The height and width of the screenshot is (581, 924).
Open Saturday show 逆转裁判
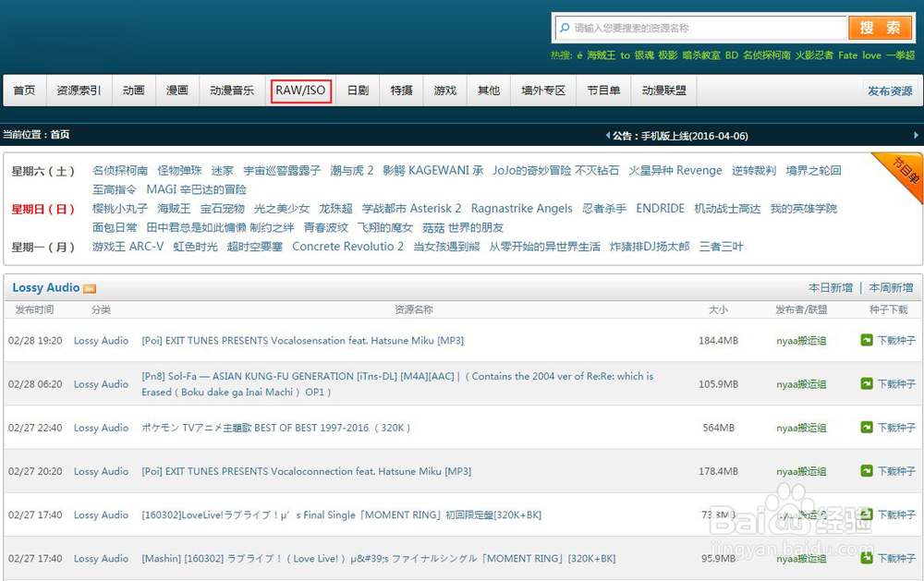[x=754, y=170]
